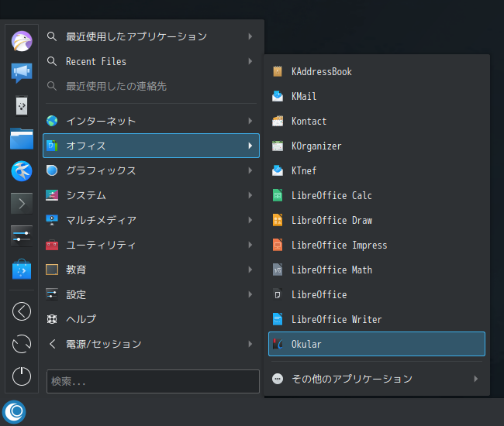This screenshot has width=504, height=426.
Task: Click the power shutdown icon
Action: tap(22, 376)
